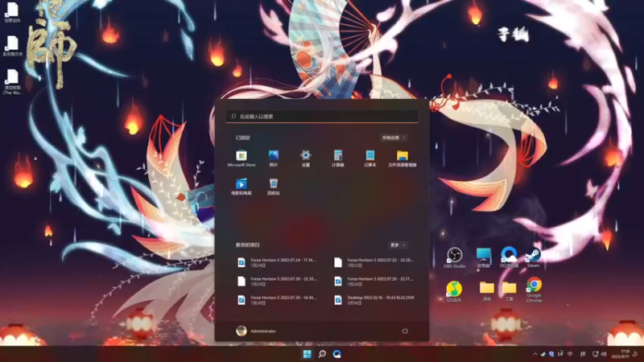Expand the All apps (所有应用) list
The height and width of the screenshot is (362, 644).
click(x=394, y=138)
